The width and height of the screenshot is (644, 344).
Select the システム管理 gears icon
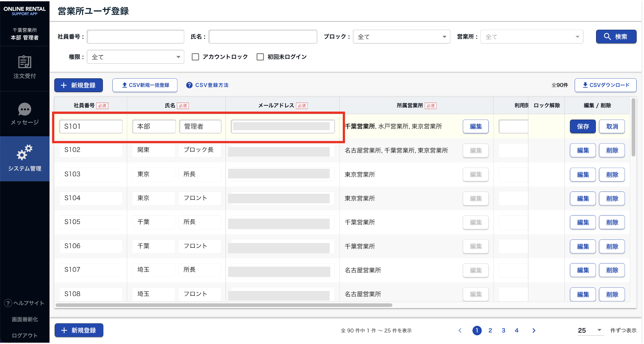[25, 152]
